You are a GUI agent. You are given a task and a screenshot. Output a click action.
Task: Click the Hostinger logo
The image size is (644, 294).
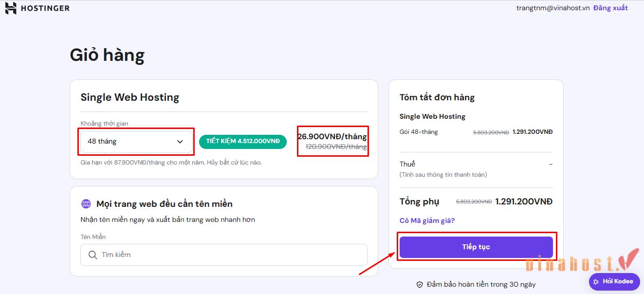pos(37,8)
